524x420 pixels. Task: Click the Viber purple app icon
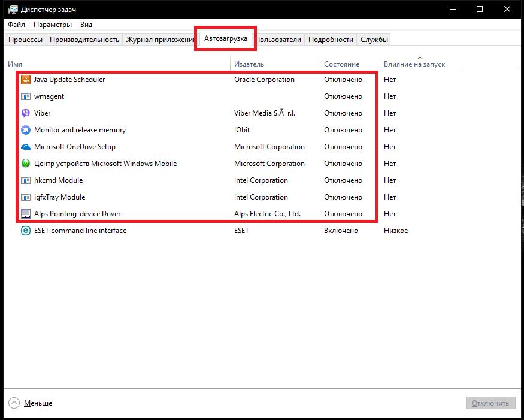pos(25,113)
